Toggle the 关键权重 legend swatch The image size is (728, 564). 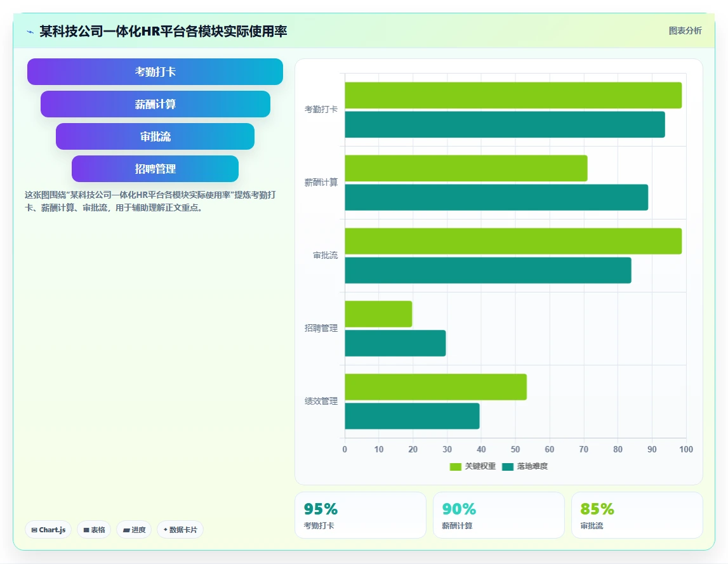(x=456, y=466)
